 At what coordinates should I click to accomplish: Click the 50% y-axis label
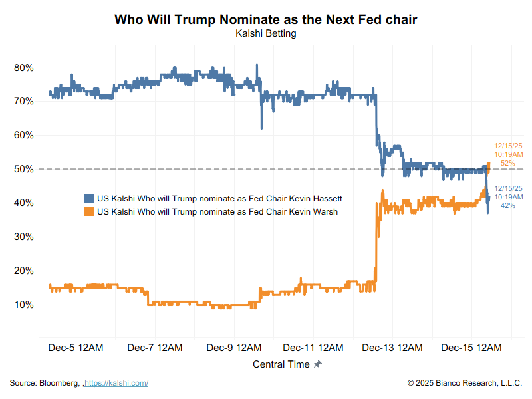point(24,169)
